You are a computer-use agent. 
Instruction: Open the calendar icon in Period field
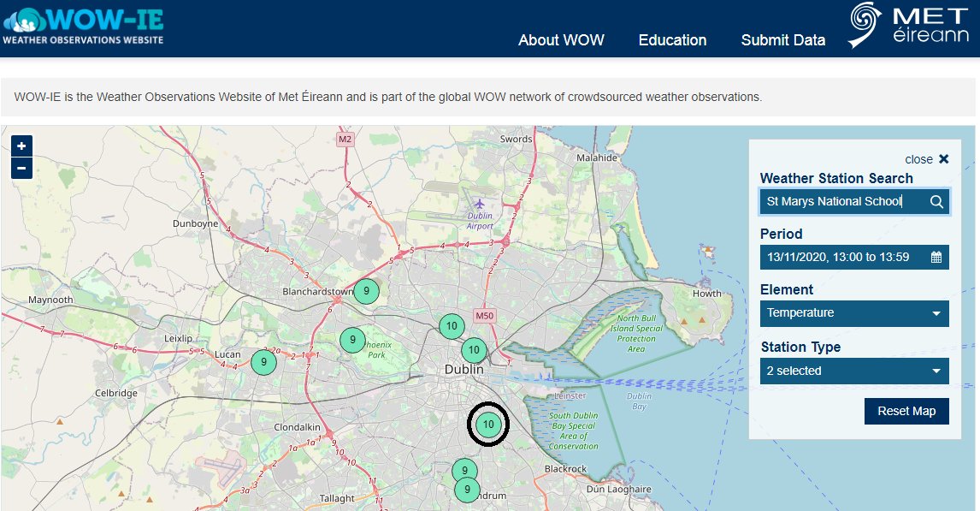(x=936, y=257)
